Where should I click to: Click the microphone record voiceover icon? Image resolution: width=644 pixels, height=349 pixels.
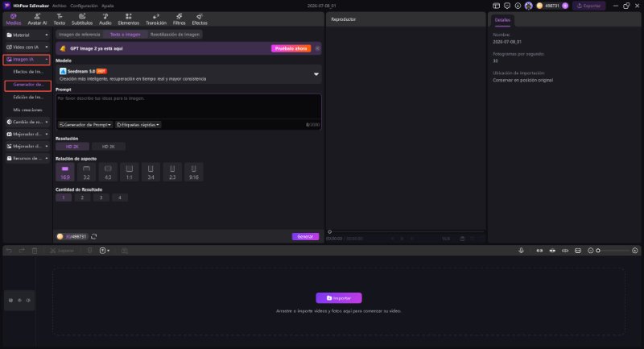[521, 251]
